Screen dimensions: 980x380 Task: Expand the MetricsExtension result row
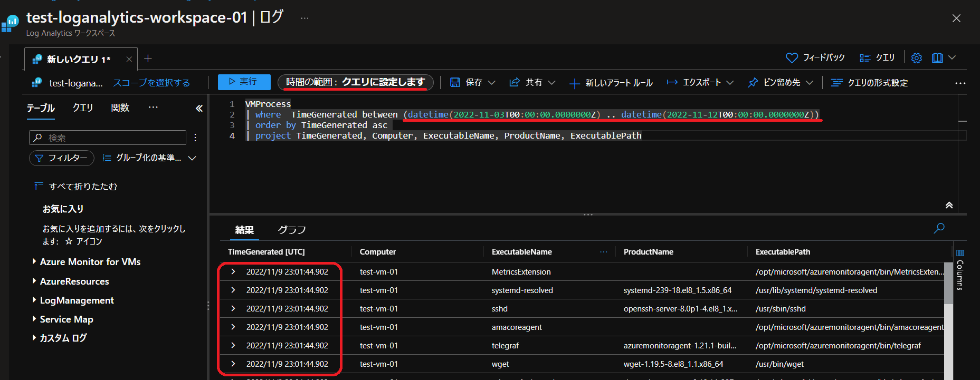click(233, 272)
